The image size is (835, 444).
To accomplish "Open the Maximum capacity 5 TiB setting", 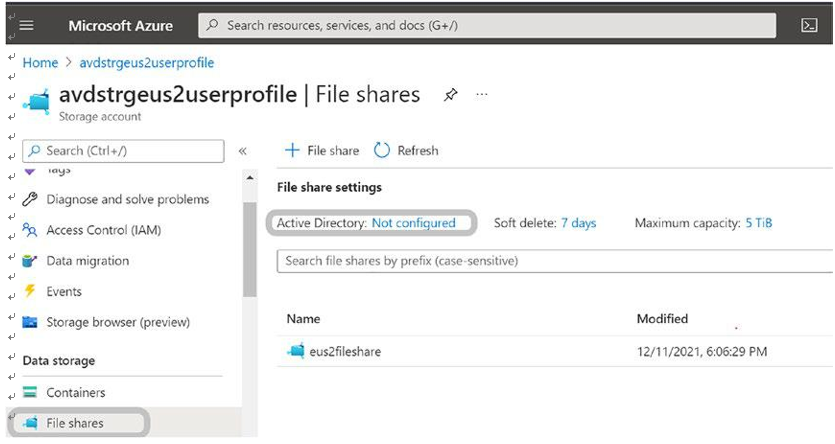I will tap(758, 223).
